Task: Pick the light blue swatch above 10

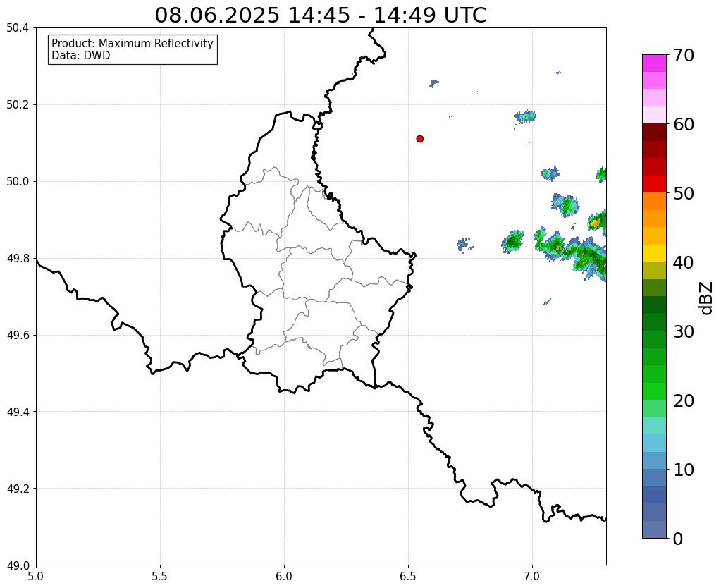Action: tap(654, 460)
